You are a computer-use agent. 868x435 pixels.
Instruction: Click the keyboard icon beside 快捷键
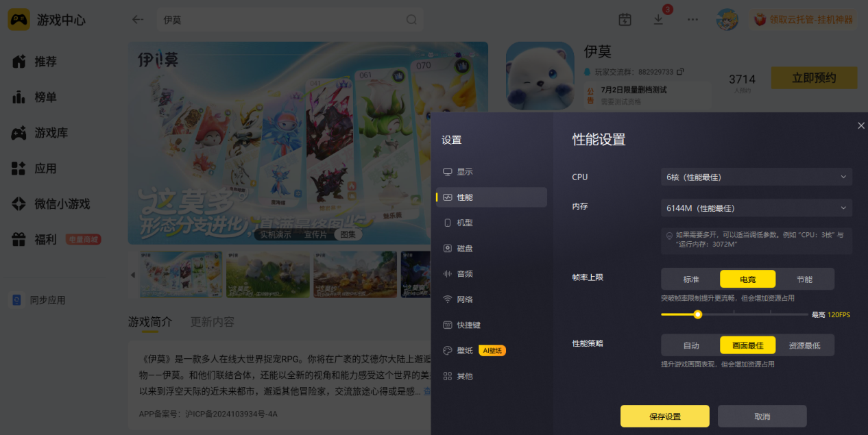(448, 325)
